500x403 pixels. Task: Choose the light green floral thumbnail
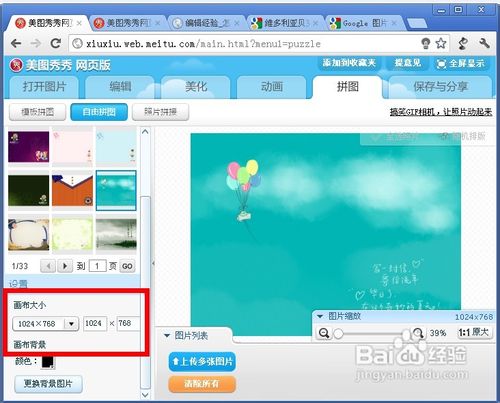(x=72, y=234)
